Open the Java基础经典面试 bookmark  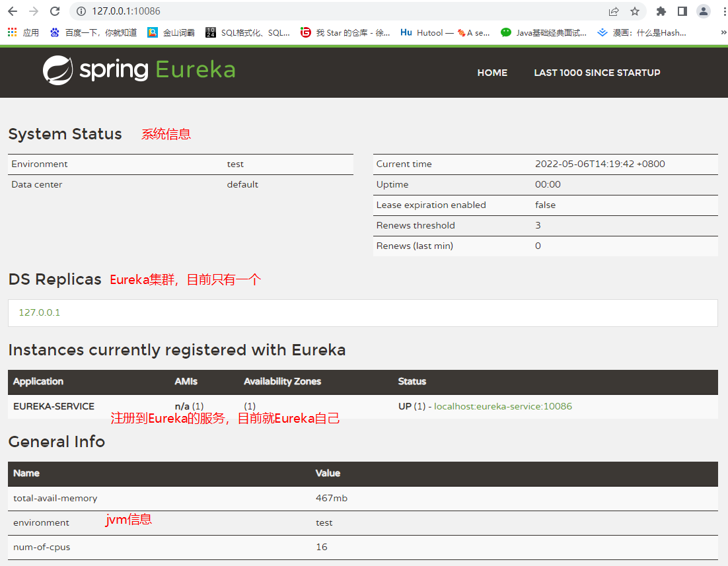(x=544, y=32)
